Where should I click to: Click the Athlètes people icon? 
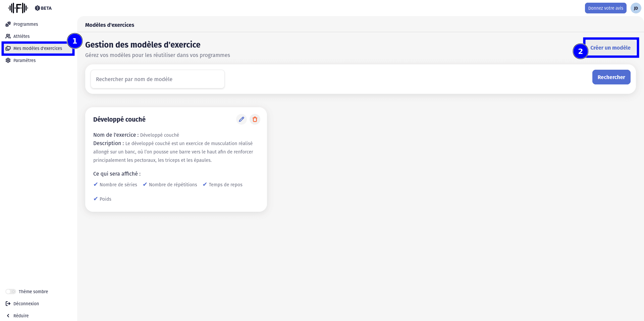pos(8,36)
